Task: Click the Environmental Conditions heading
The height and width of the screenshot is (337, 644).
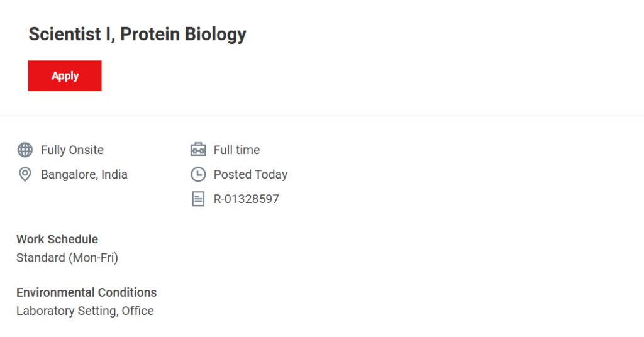Action: tap(86, 292)
